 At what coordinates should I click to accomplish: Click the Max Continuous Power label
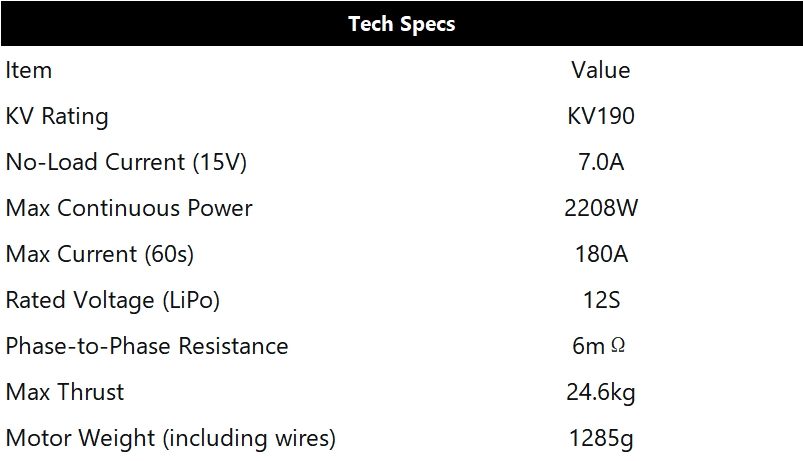[129, 208]
